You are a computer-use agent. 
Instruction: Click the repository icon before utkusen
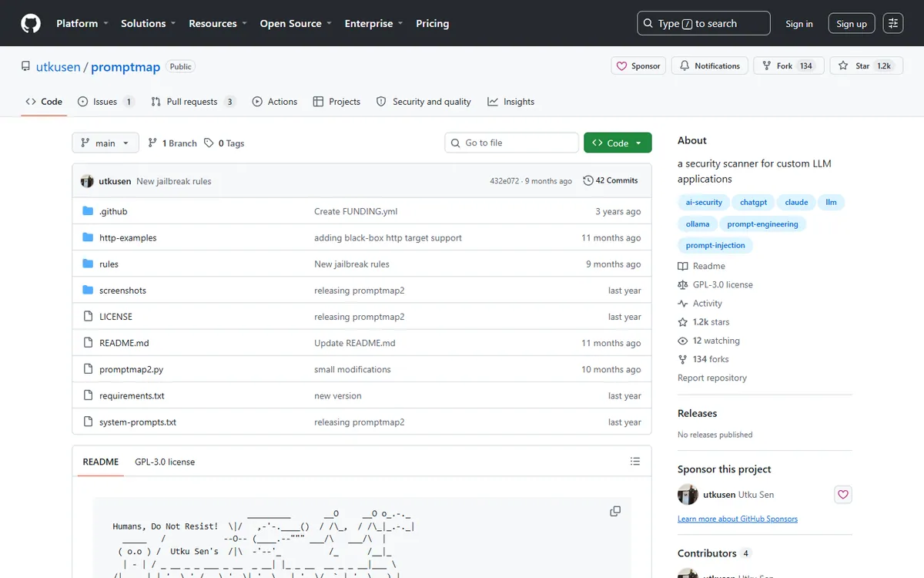tap(26, 66)
